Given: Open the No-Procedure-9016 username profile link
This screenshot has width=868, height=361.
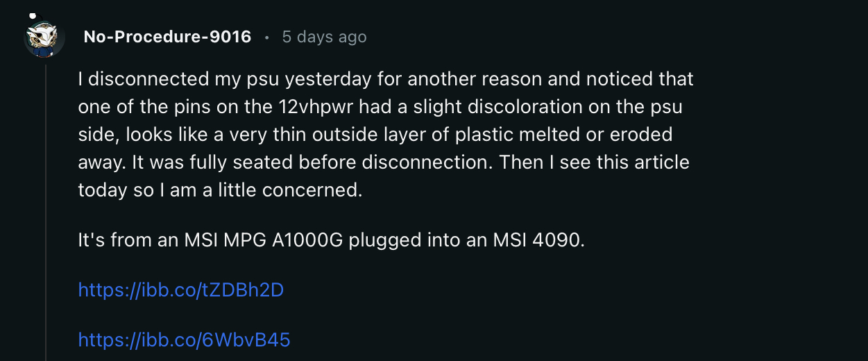Looking at the screenshot, I should (167, 37).
